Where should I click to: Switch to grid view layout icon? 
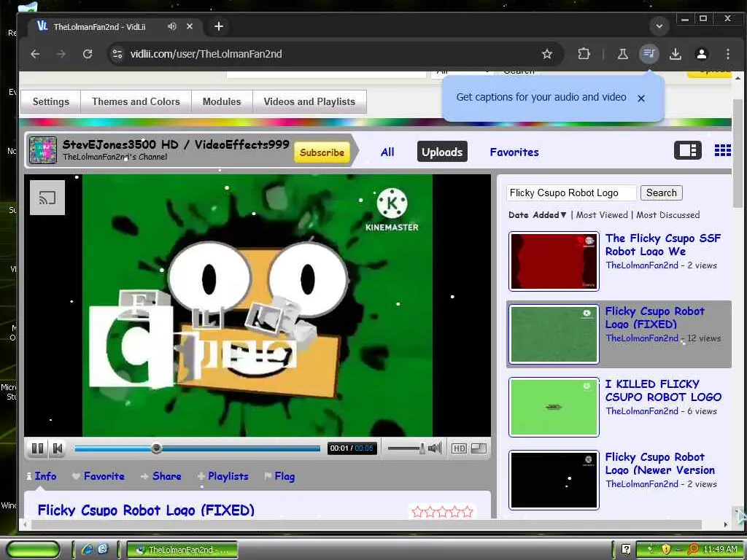point(722,150)
